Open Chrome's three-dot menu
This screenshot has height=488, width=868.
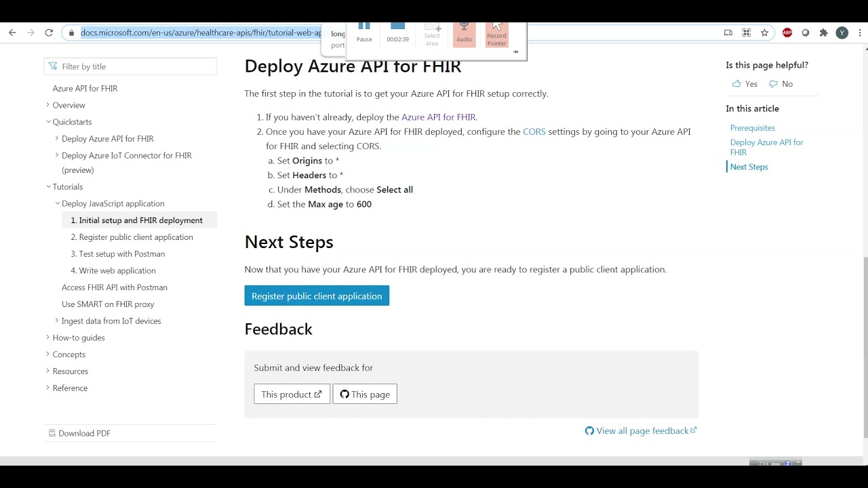860,33
